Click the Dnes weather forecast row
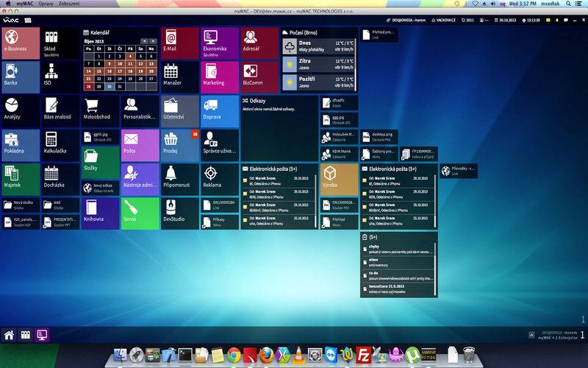 click(318, 46)
